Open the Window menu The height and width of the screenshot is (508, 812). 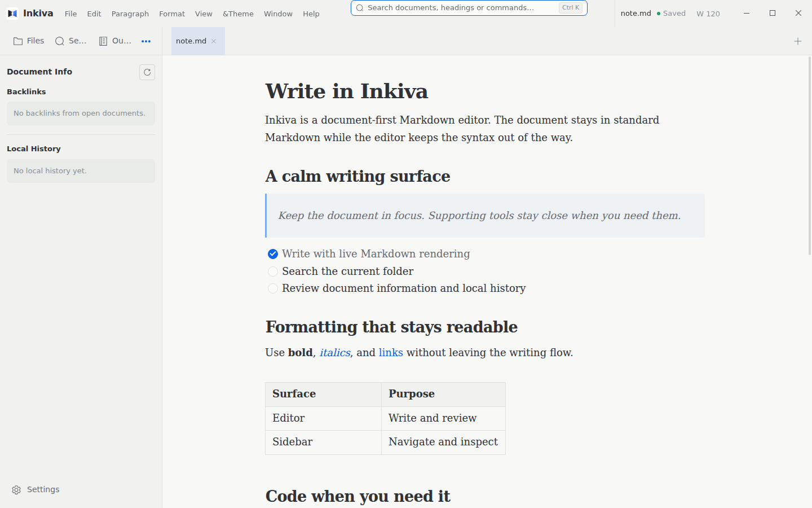pos(278,14)
